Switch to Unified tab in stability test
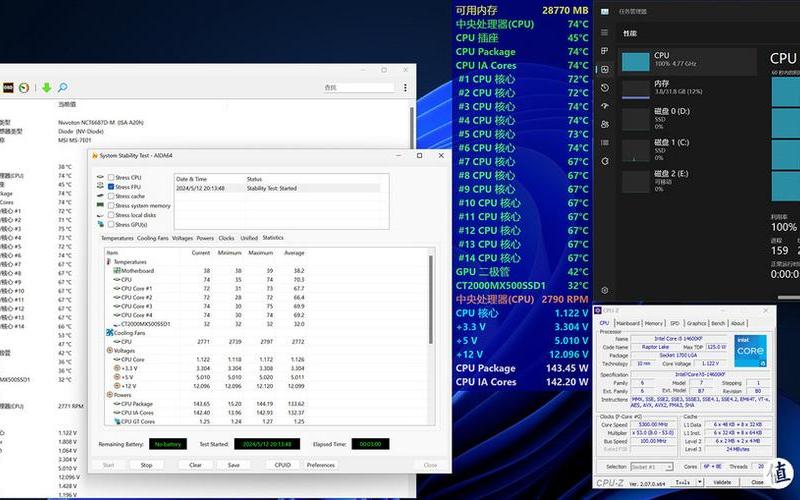Image resolution: width=800 pixels, height=500 pixels. tap(249, 238)
